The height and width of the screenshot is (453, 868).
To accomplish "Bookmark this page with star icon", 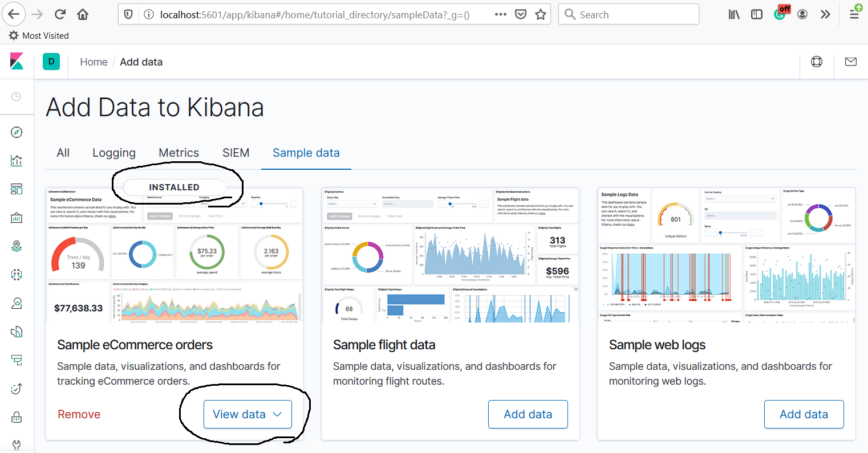I will pos(541,14).
